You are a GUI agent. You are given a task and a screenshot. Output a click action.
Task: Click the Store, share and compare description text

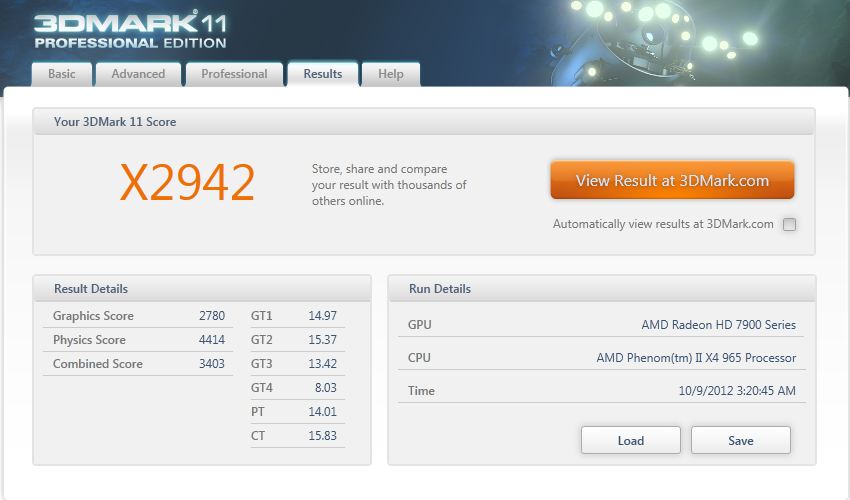[389, 185]
